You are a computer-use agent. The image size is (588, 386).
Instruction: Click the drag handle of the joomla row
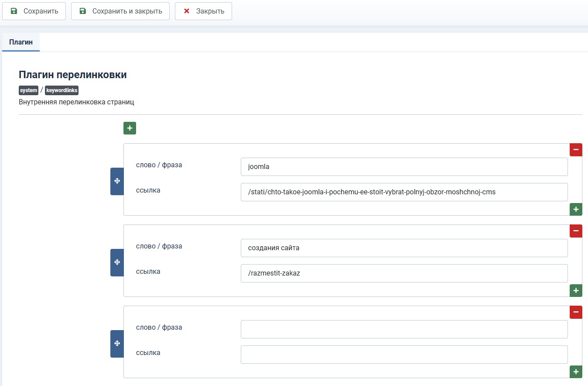click(x=117, y=181)
